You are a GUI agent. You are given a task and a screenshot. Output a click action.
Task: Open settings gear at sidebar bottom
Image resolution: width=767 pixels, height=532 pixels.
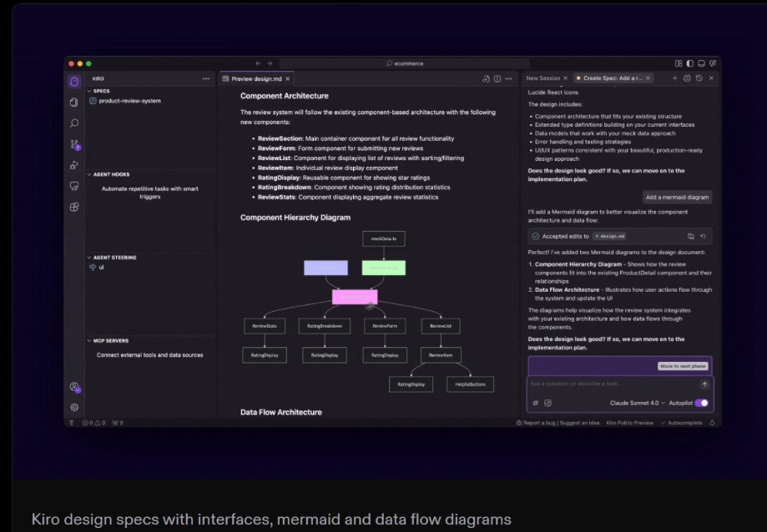tap(74, 408)
